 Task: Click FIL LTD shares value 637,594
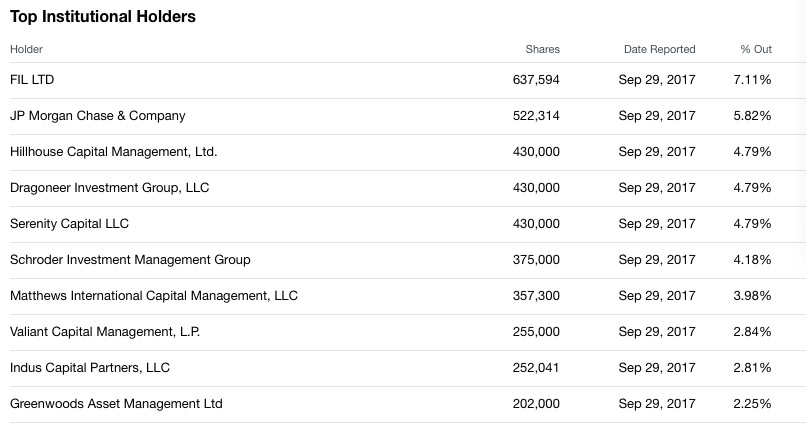click(x=536, y=80)
